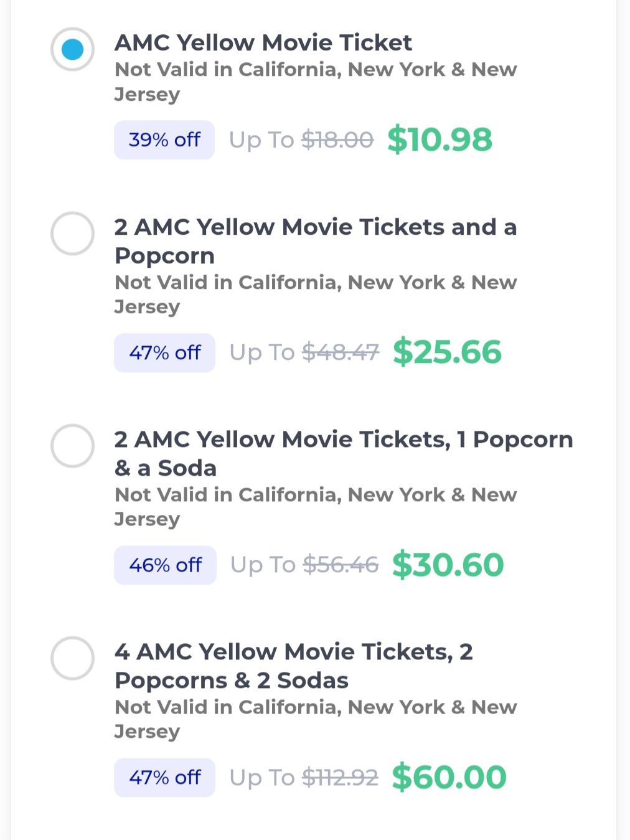The height and width of the screenshot is (840, 630).
Task: Click the 39% off badge
Action: 164,139
